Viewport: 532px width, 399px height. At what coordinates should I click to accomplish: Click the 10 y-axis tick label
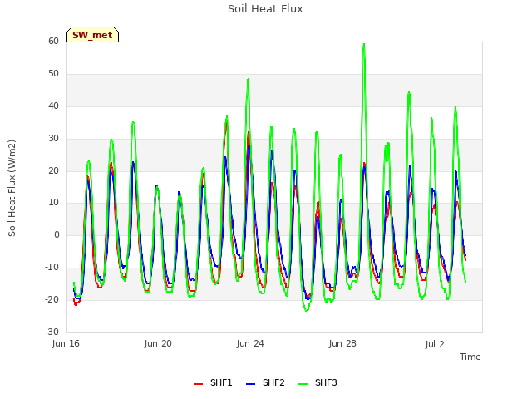point(53,203)
